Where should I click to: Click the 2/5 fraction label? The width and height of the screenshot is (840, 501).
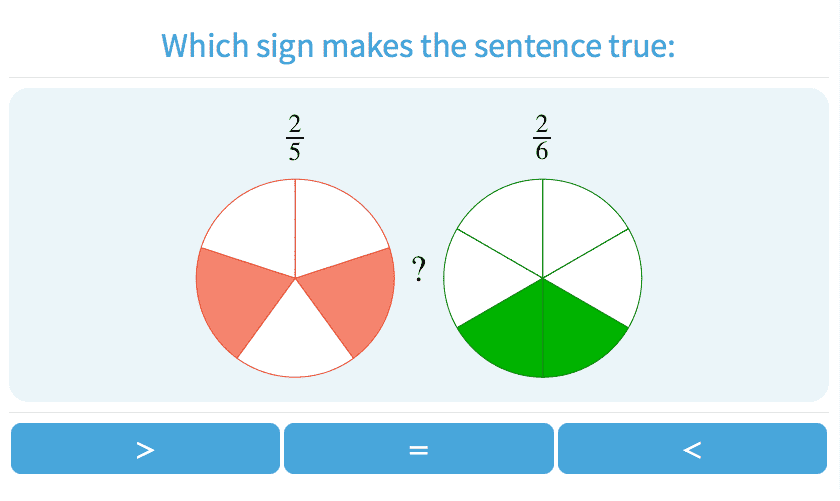point(295,137)
